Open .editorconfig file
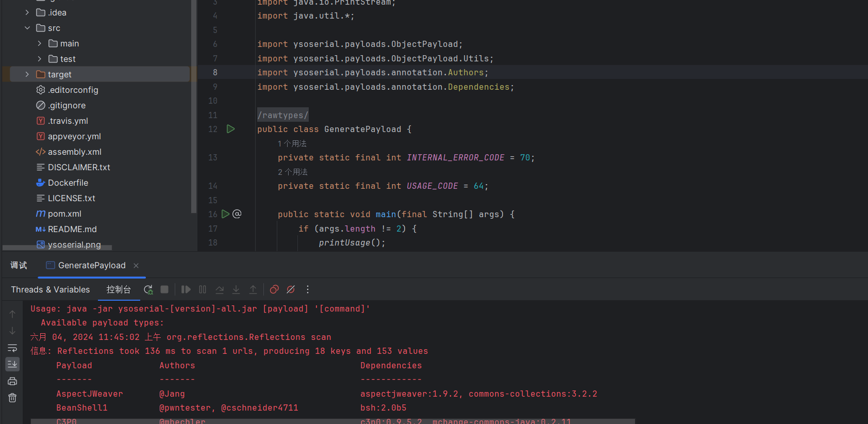The height and width of the screenshot is (424, 868). click(67, 90)
